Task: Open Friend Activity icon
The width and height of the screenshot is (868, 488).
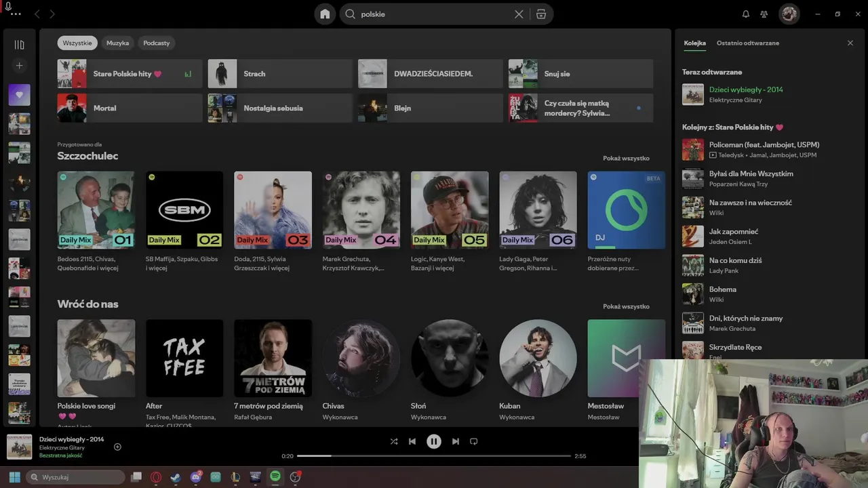Action: [764, 14]
